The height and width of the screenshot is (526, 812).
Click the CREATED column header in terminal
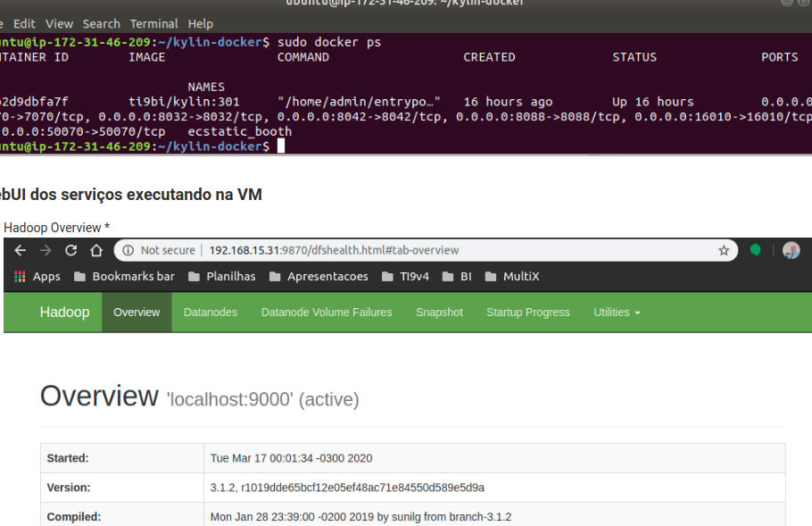point(489,57)
